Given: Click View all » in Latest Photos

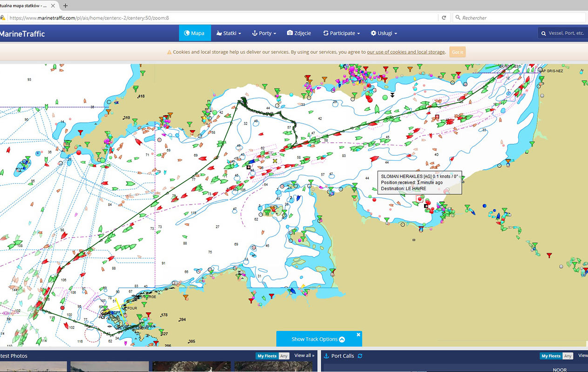Looking at the screenshot, I should click(304, 356).
